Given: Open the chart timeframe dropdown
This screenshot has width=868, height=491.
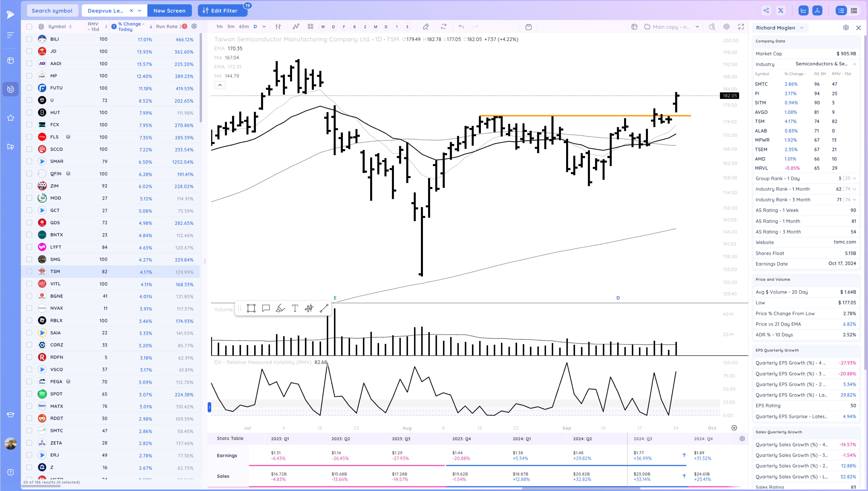Looking at the screenshot, I should click(264, 27).
